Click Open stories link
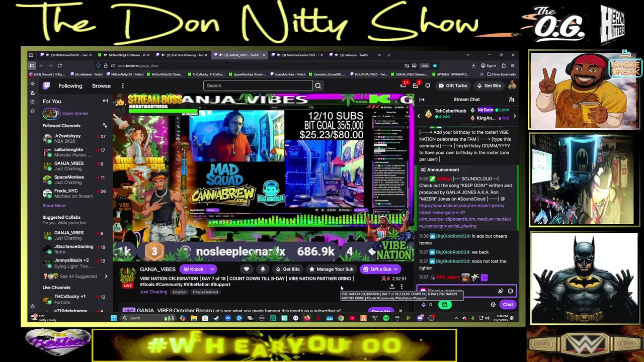The width and height of the screenshot is (644, 362). (x=75, y=114)
